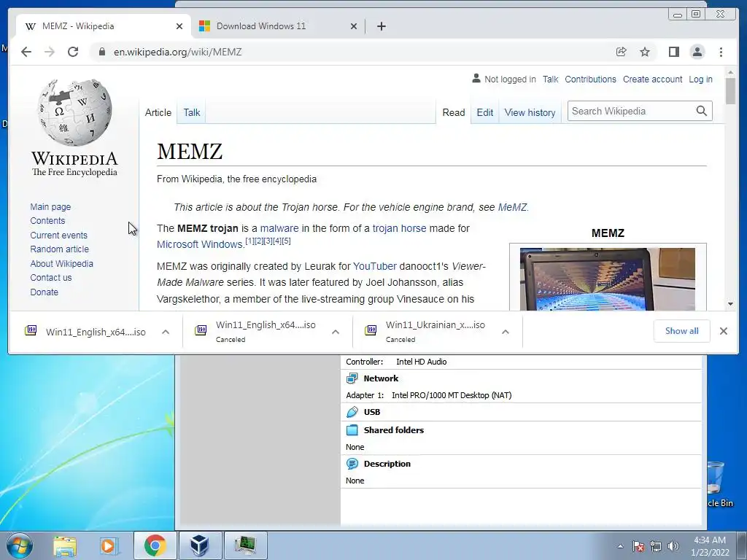Open Contact us sidebar link
This screenshot has width=747, height=560.
click(51, 278)
